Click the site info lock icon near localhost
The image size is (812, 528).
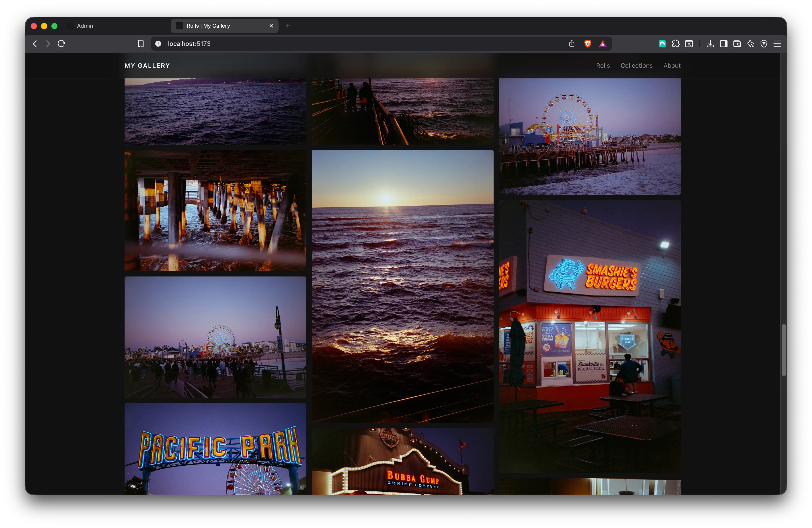(158, 43)
